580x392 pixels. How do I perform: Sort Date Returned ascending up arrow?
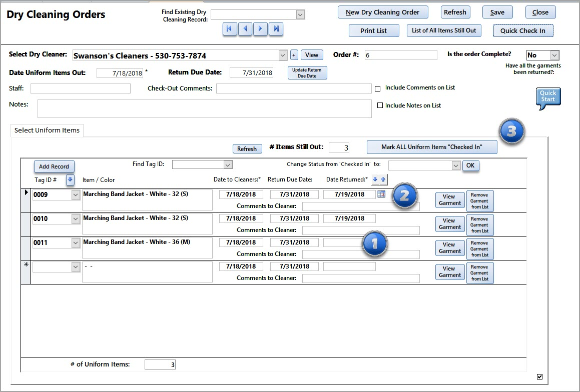tap(383, 179)
